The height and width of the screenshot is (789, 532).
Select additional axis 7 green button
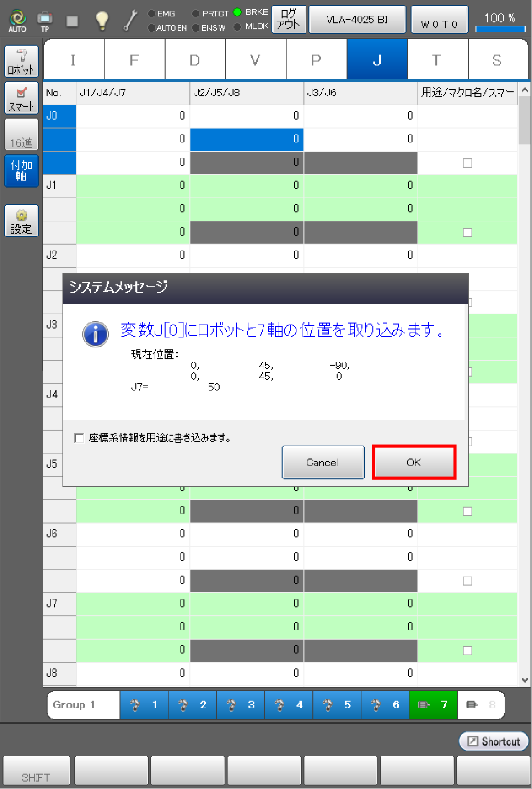433,705
